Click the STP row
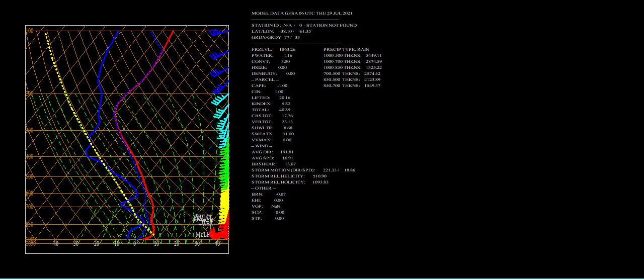644x279 pixels. [268, 218]
